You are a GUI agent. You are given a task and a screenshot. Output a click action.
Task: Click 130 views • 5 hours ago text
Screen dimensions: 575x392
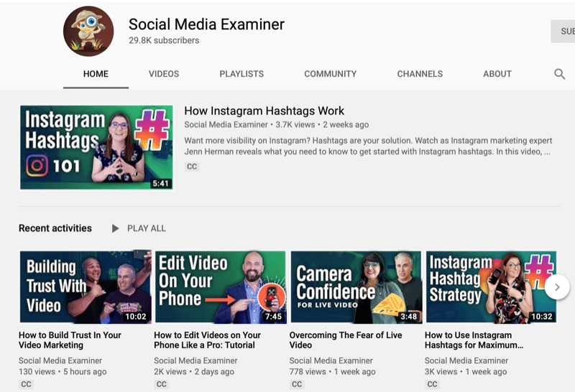63,371
